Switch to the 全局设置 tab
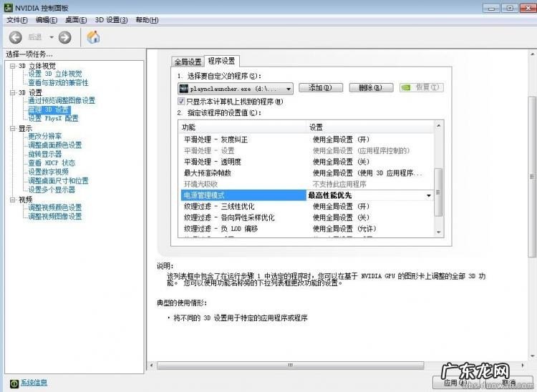 [188, 62]
